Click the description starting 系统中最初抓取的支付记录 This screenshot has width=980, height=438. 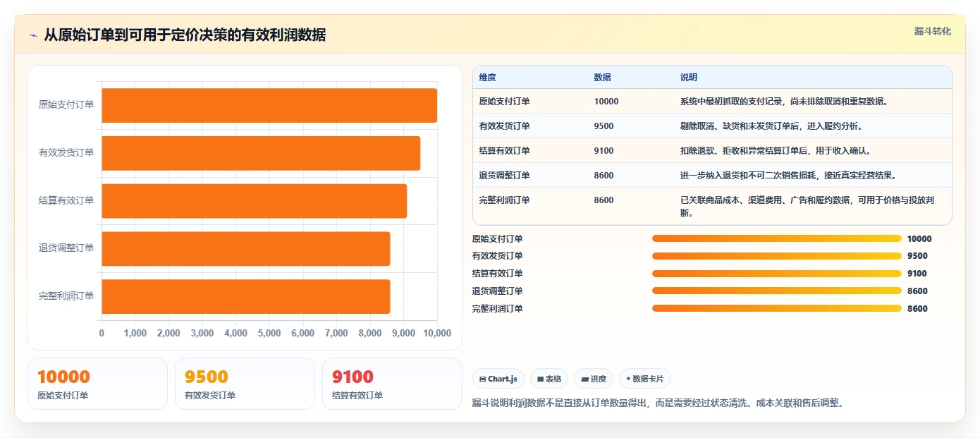pyautogui.click(x=784, y=102)
